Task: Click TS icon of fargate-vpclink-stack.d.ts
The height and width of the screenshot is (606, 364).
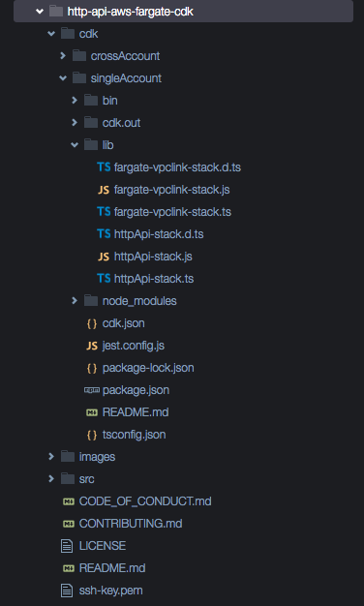Action: tap(104, 167)
